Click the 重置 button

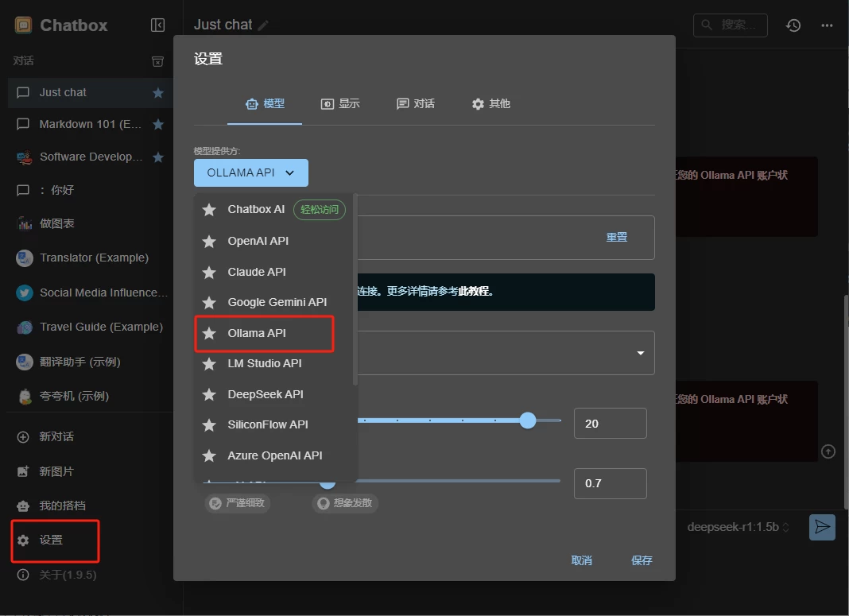pos(617,237)
